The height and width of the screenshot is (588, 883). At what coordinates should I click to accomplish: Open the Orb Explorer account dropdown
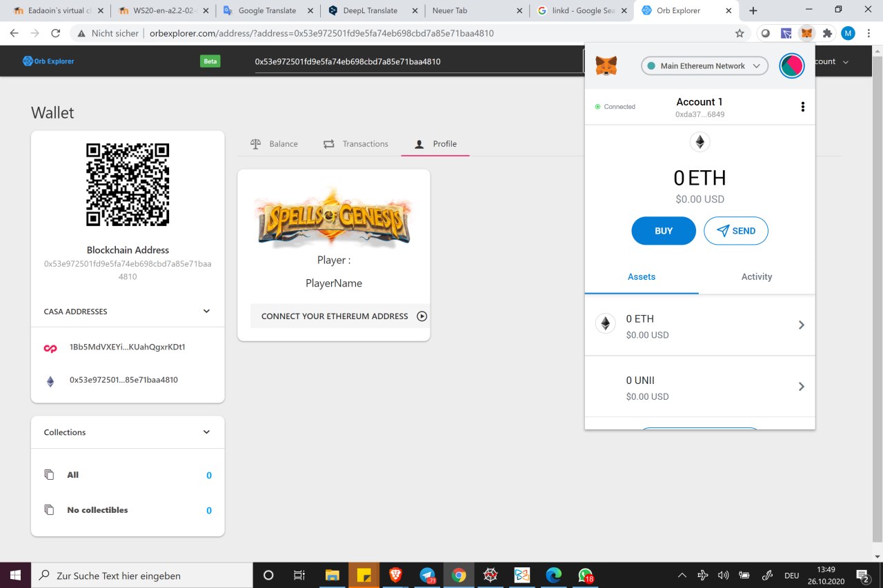831,61
